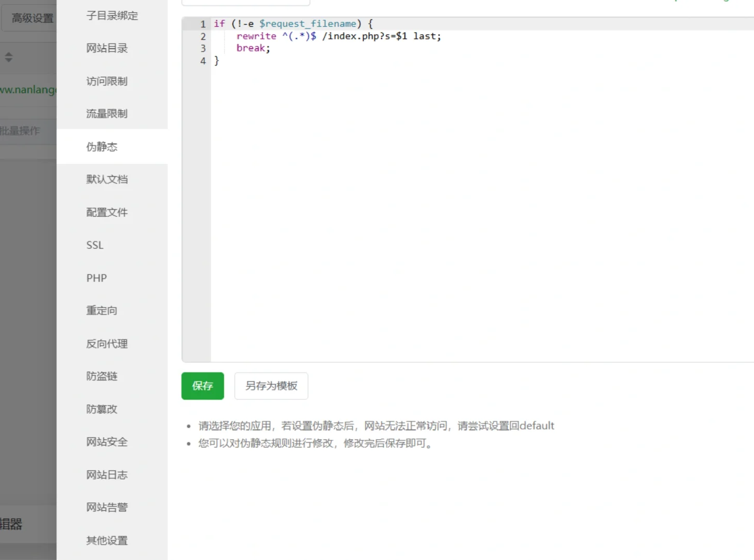Click 另存为模板 to save as template

271,386
